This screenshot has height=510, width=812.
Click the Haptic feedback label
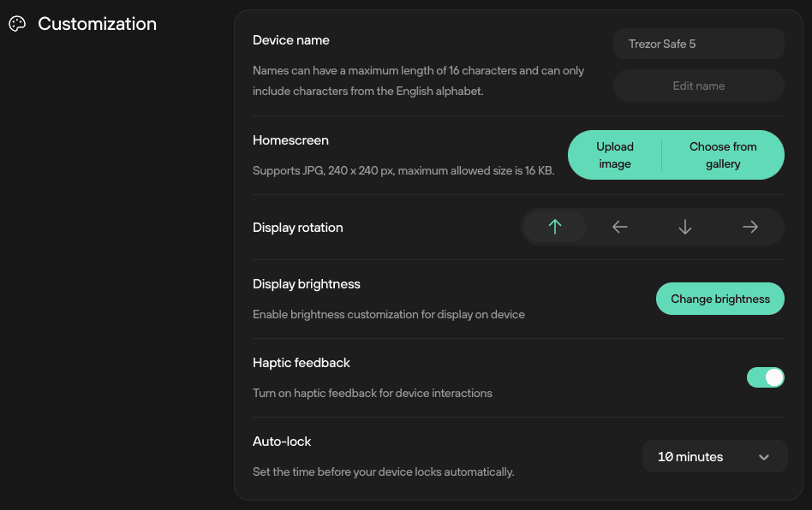(302, 363)
